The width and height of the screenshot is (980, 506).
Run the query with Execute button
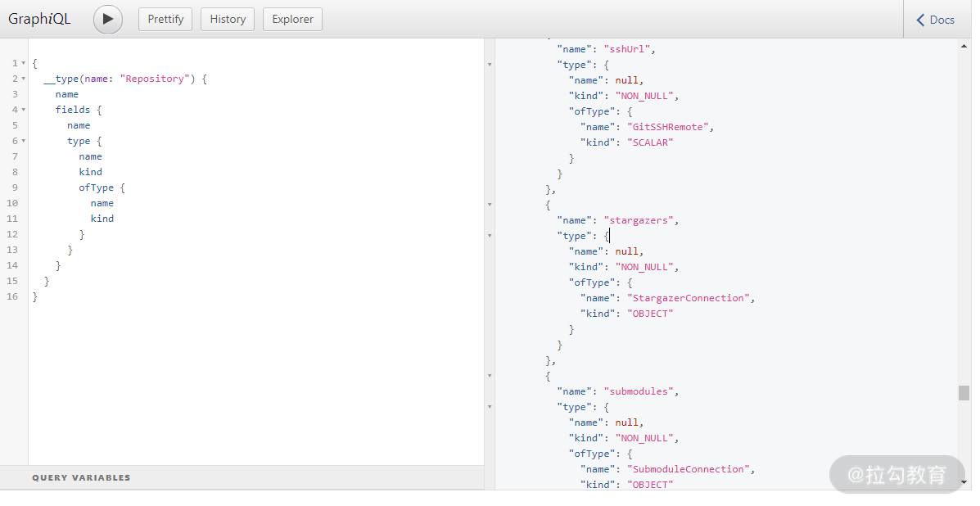[107, 19]
